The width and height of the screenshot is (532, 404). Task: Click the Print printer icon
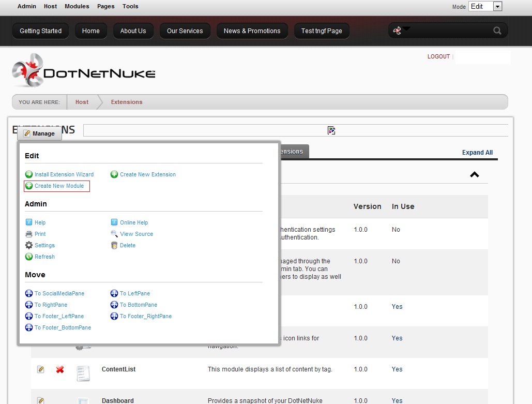pos(28,234)
